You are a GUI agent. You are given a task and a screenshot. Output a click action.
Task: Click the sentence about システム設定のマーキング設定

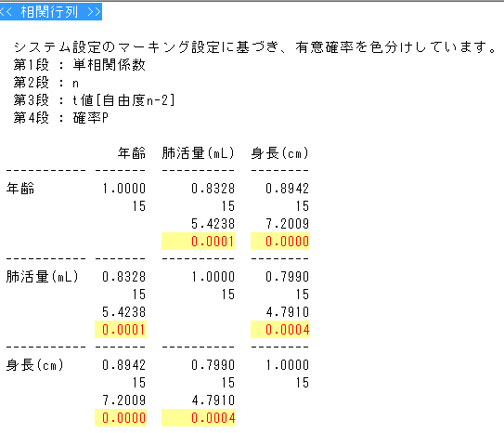click(x=255, y=47)
